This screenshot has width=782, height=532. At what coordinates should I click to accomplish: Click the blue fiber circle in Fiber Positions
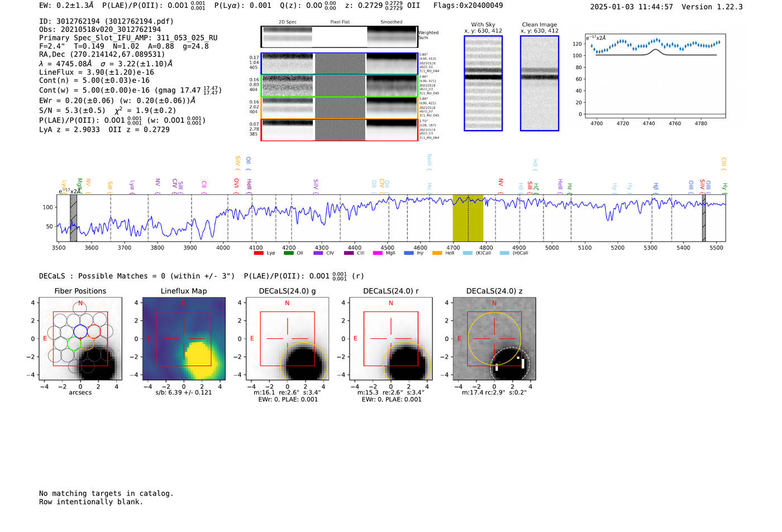point(80,331)
